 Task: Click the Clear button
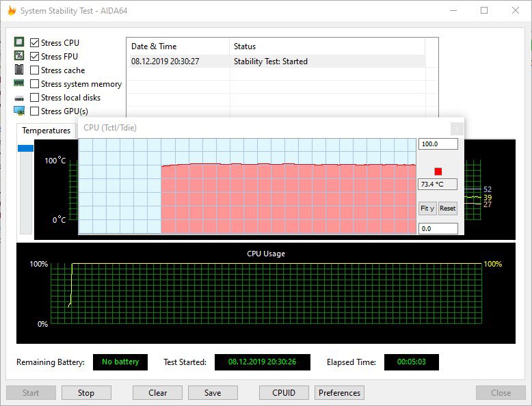click(x=157, y=393)
